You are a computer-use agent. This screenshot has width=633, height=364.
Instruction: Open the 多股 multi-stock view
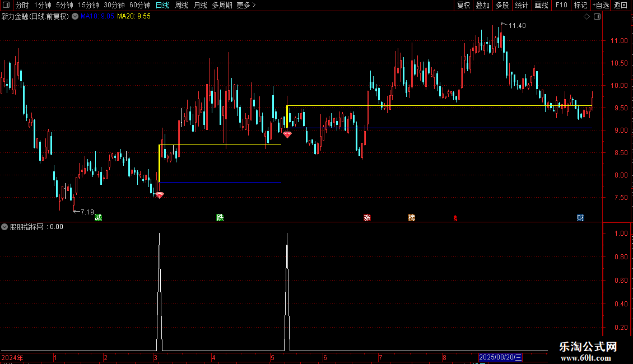pyautogui.click(x=502, y=5)
